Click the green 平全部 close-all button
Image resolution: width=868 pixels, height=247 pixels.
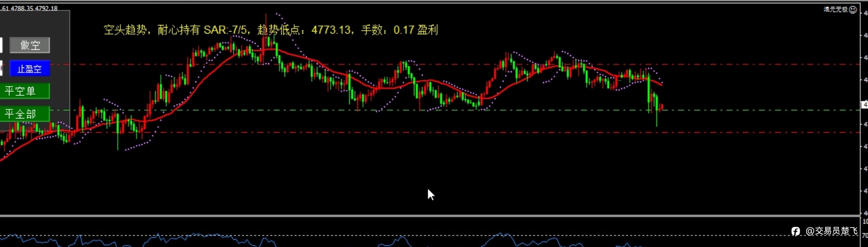coord(25,114)
